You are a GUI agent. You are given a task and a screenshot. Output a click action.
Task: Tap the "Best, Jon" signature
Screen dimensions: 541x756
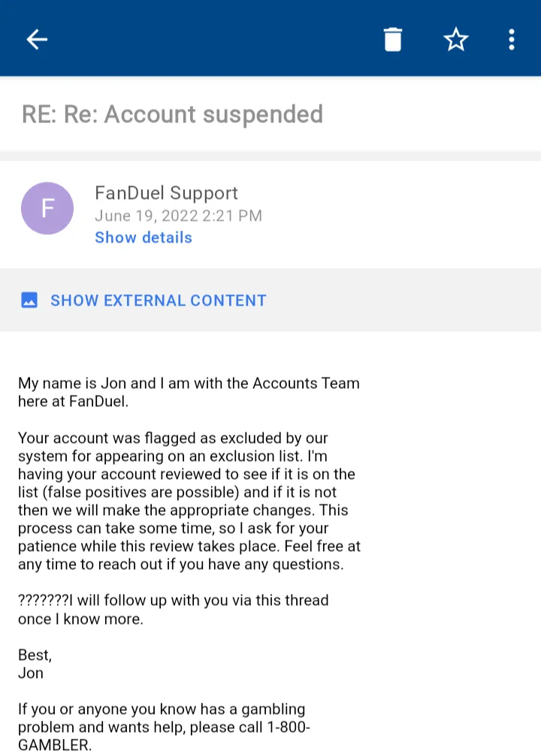[x=35, y=664]
